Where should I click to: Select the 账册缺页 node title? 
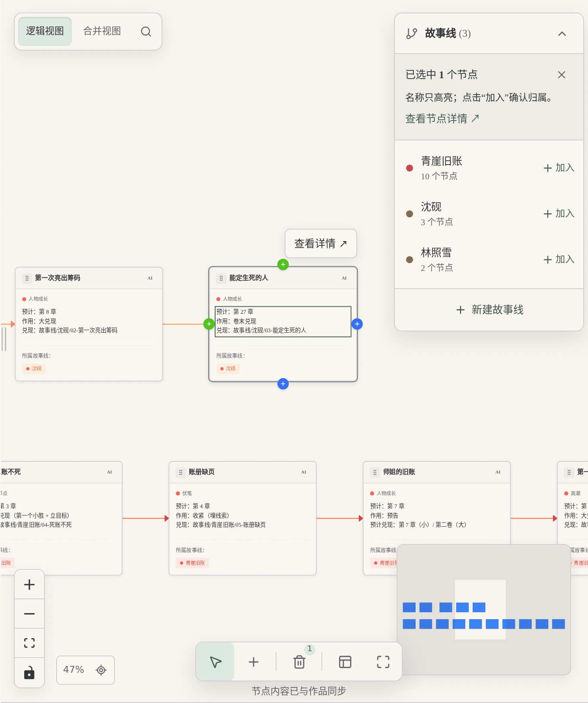coord(201,472)
